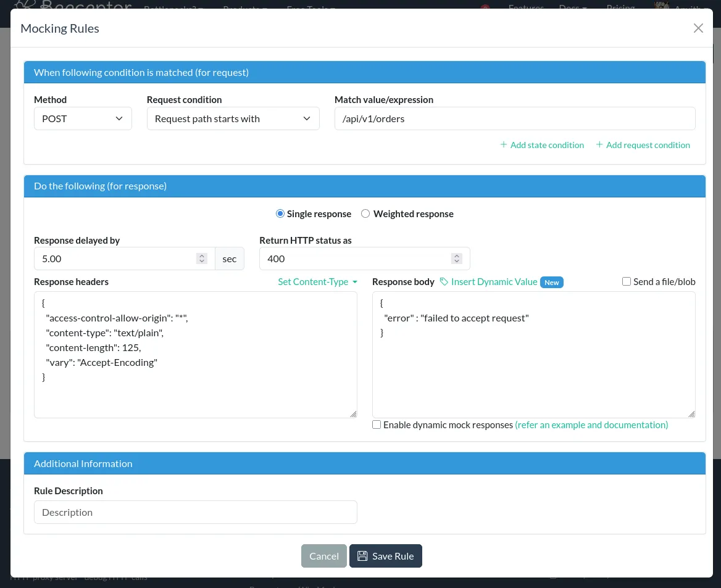Click the New badge next to Insert Dynamic Value
The image size is (721, 588).
[x=551, y=282]
